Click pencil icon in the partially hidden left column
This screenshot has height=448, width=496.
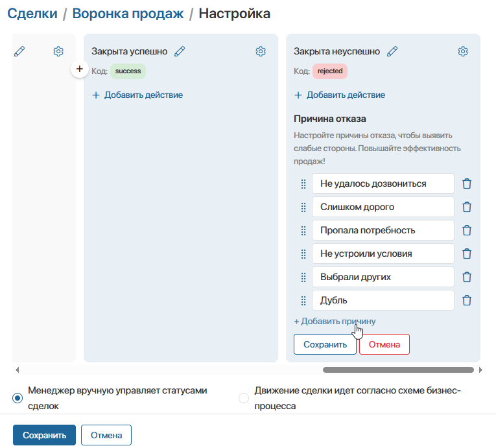pos(19,51)
